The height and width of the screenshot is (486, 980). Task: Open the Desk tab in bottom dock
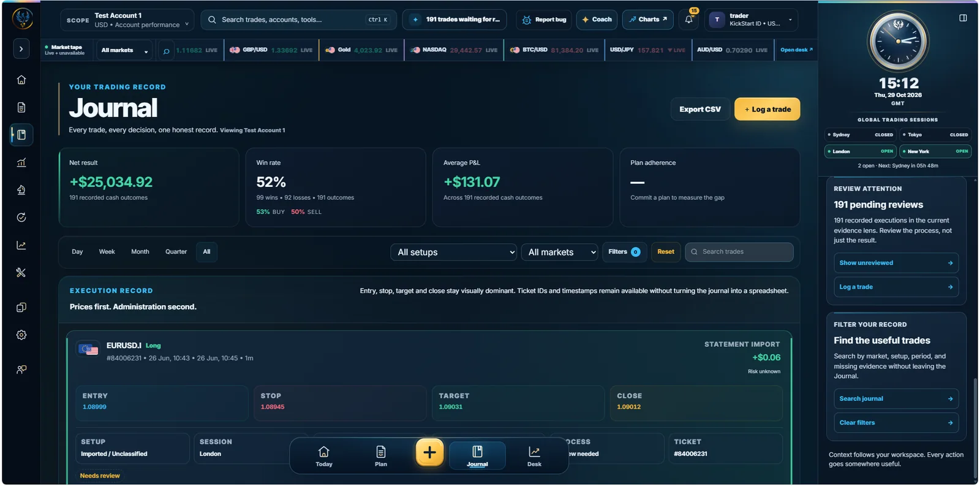(x=534, y=457)
